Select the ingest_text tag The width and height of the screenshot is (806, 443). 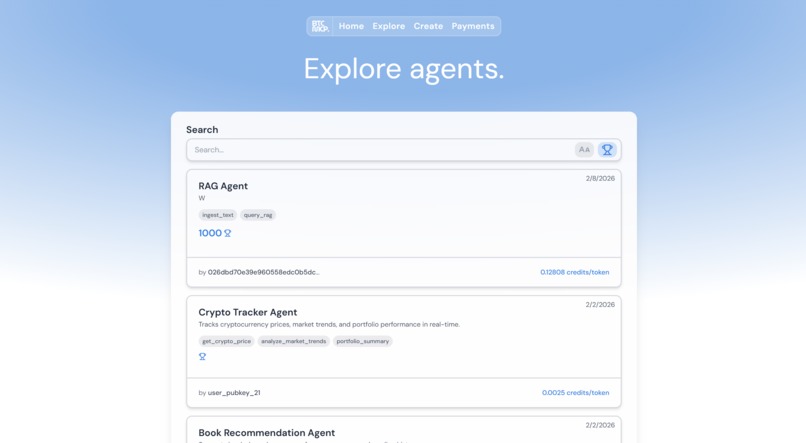218,215
